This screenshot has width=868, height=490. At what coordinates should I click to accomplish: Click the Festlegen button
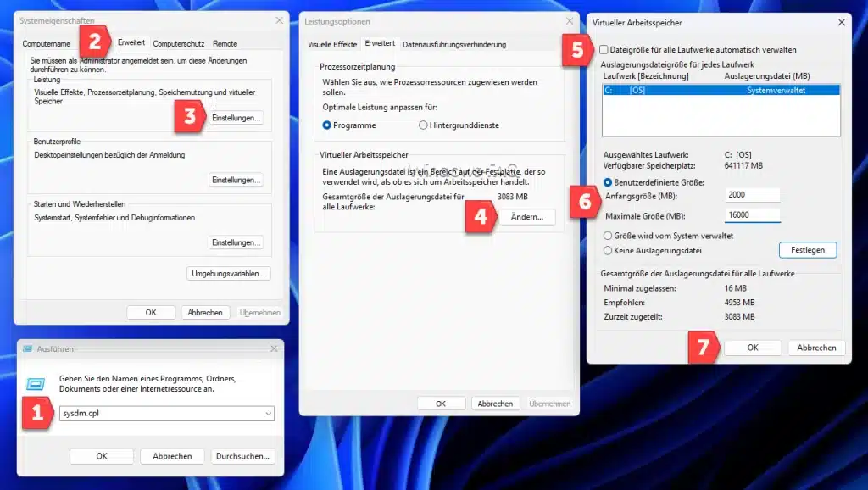click(808, 250)
